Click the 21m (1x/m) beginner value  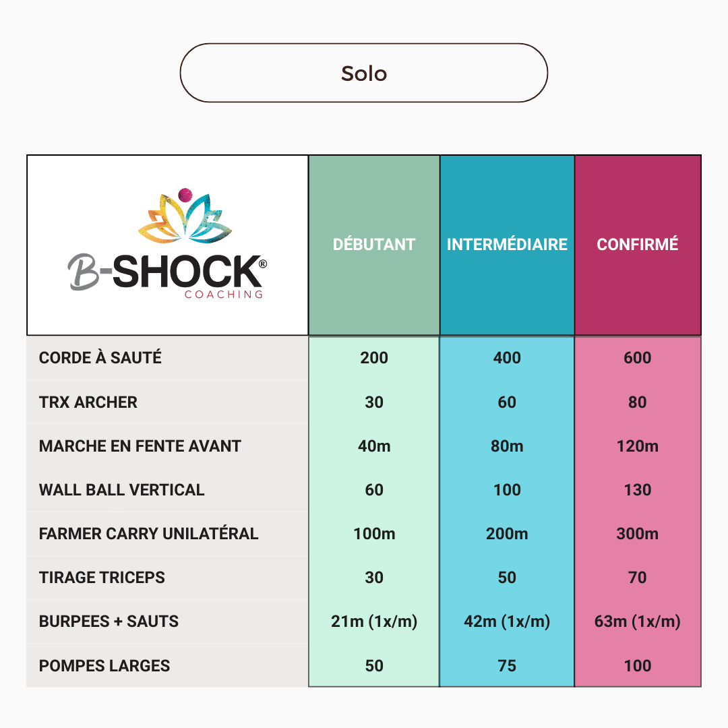(x=374, y=621)
